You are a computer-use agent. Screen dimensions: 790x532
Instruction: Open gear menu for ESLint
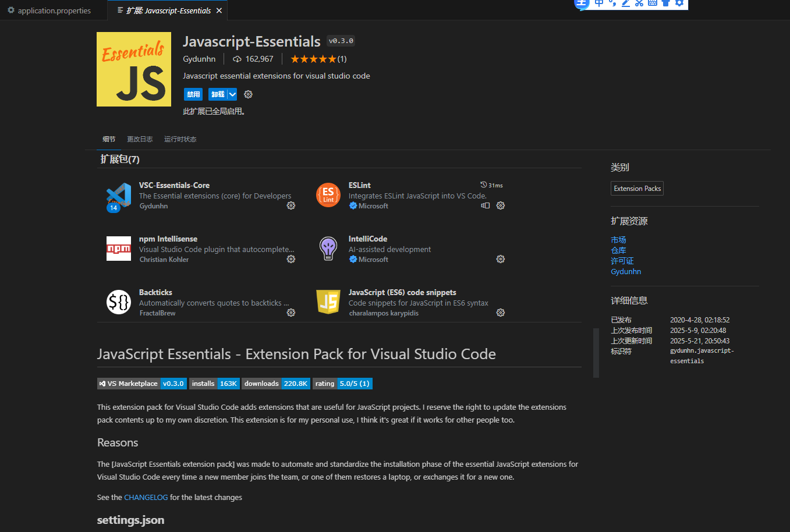(x=501, y=205)
